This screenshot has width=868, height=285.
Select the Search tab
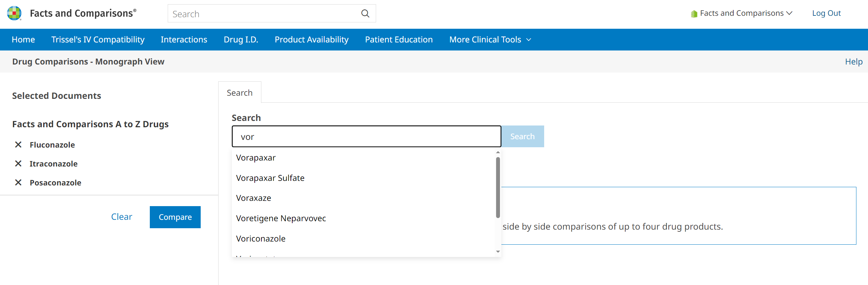pyautogui.click(x=240, y=93)
